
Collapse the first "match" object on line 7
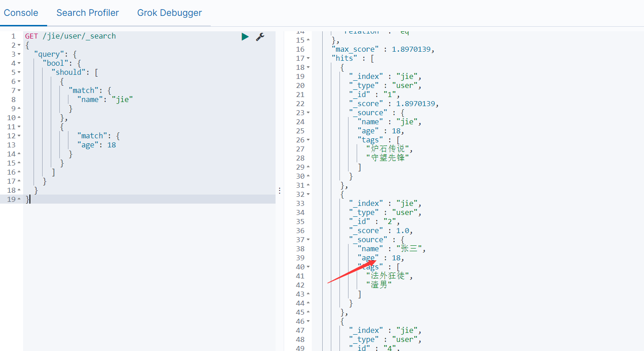pos(19,90)
